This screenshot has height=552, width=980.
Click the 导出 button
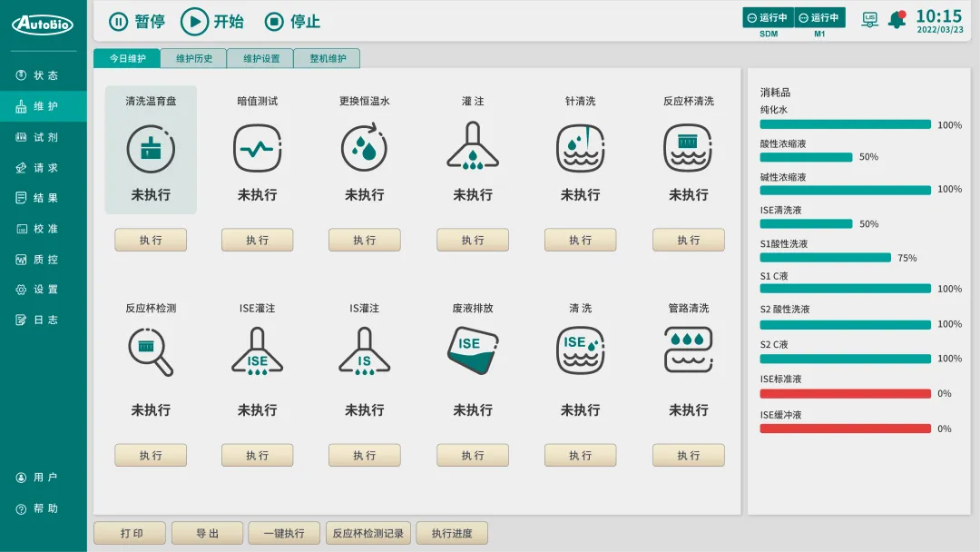coord(207,533)
